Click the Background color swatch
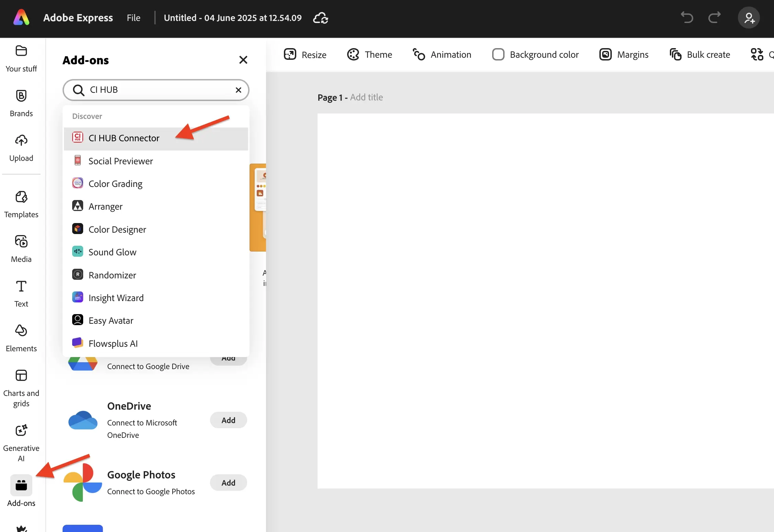774x532 pixels. coord(498,54)
